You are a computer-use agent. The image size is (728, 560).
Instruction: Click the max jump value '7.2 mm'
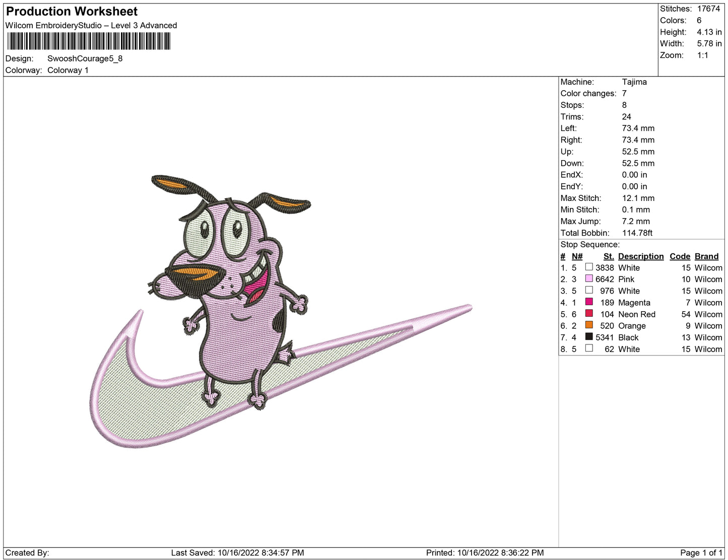(x=636, y=221)
